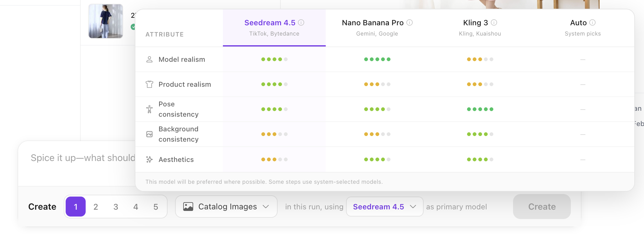Click the person icon for Model realism

(149, 59)
